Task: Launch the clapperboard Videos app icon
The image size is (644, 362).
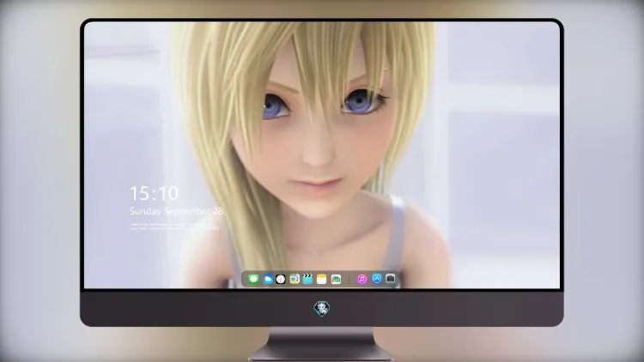Action: 307,279
